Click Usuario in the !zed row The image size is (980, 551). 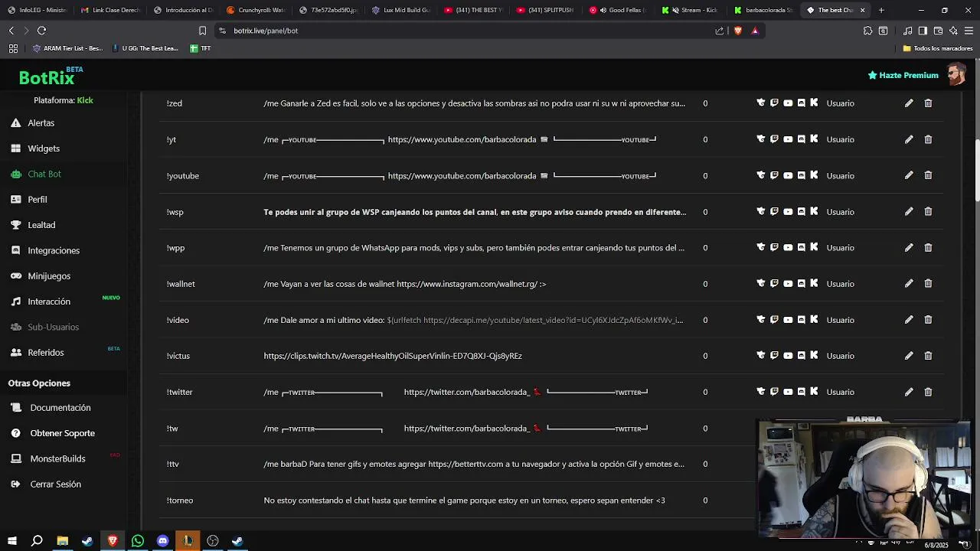(840, 103)
